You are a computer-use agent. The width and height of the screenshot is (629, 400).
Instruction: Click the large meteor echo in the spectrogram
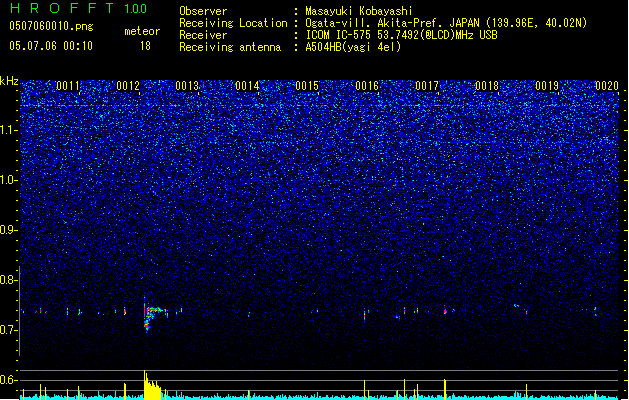point(152,315)
